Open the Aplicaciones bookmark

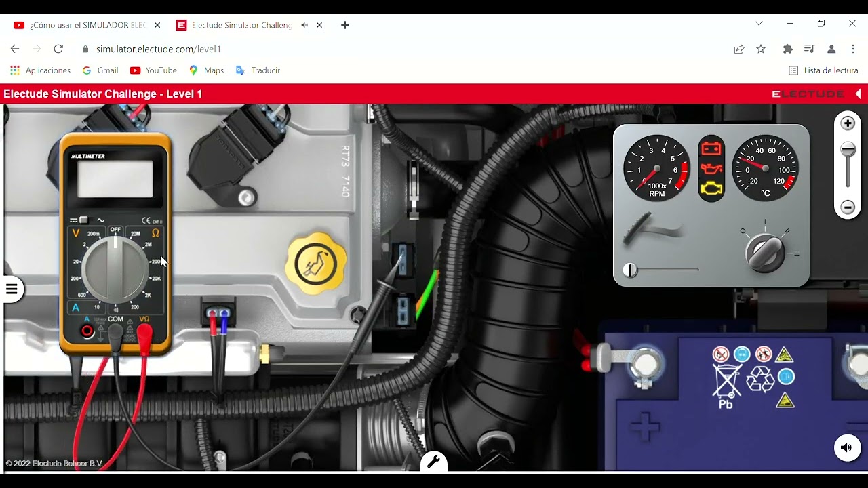pyautogui.click(x=40, y=70)
